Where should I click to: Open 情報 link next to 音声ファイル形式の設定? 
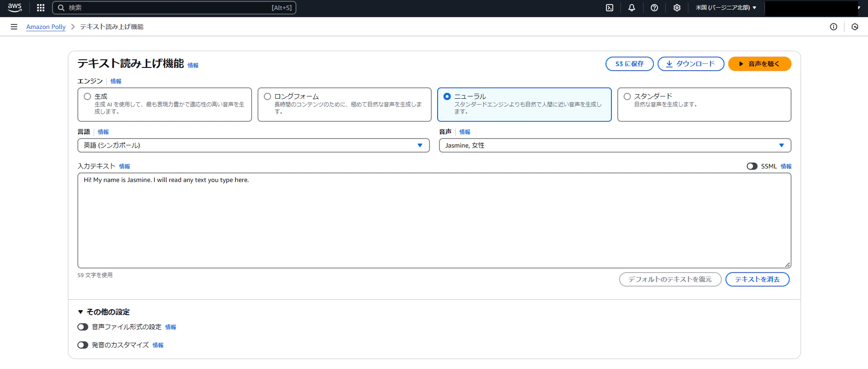(171, 327)
